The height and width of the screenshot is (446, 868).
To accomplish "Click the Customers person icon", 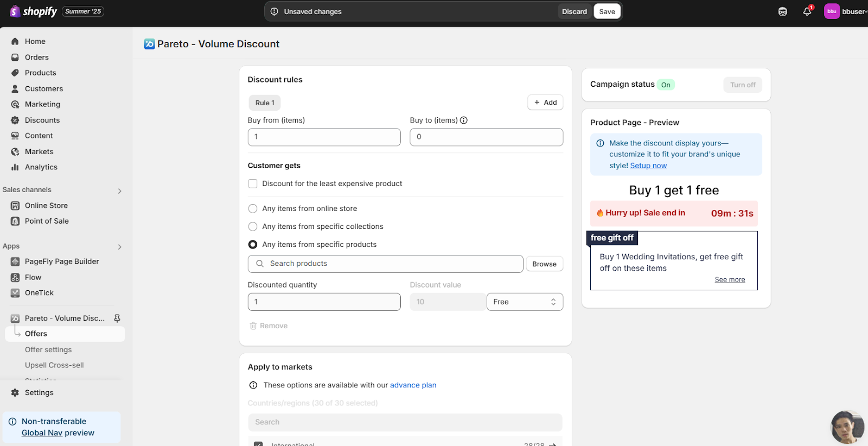I will 15,88.
